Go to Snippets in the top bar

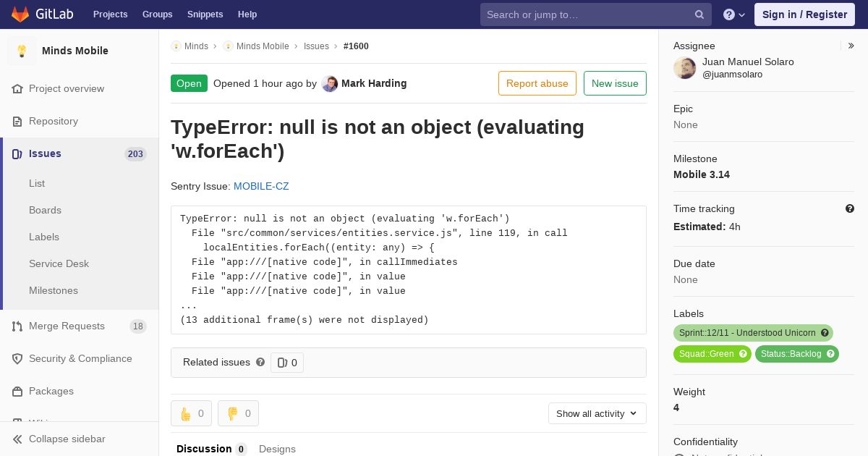coord(205,14)
